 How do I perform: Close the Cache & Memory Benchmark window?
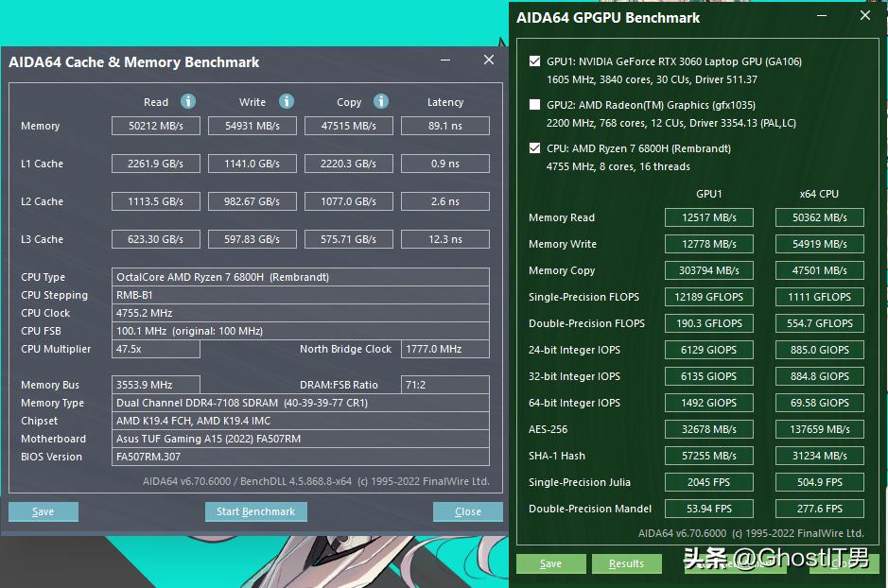point(488,61)
